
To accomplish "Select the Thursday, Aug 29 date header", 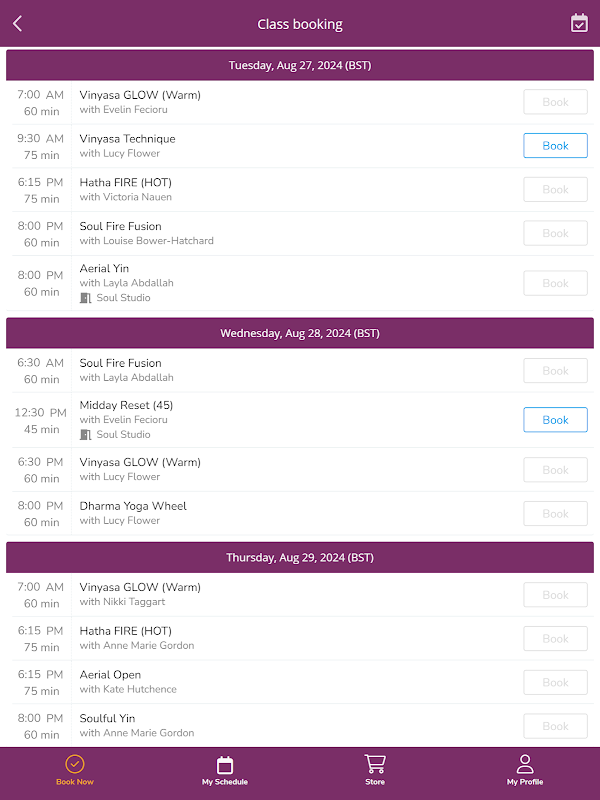I will [x=300, y=557].
